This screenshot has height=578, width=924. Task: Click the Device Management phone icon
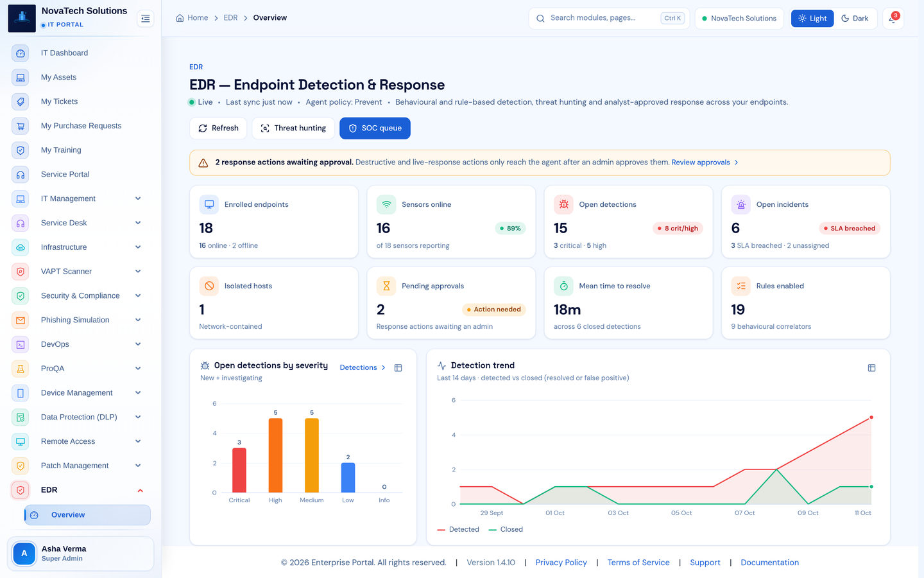21,393
